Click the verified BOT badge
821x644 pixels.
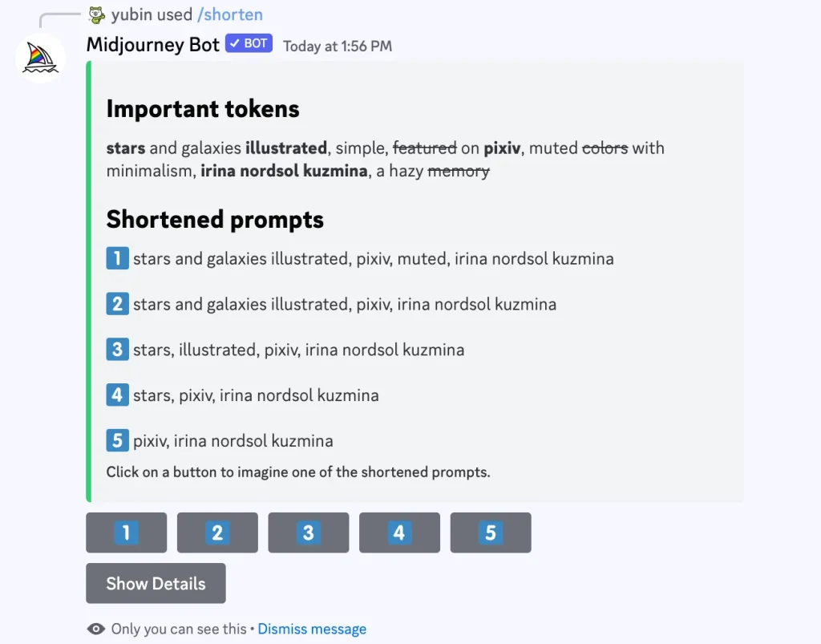(x=249, y=43)
